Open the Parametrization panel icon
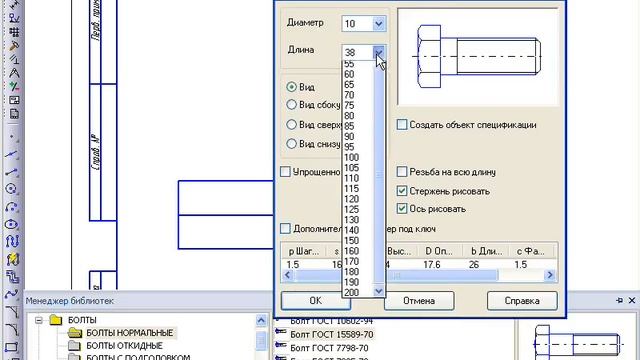The height and width of the screenshot is (360, 640). [13, 59]
